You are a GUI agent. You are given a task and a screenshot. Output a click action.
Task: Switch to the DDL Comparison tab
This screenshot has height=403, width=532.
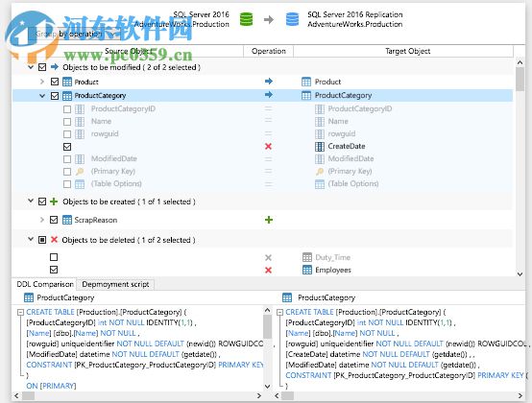[x=45, y=284]
